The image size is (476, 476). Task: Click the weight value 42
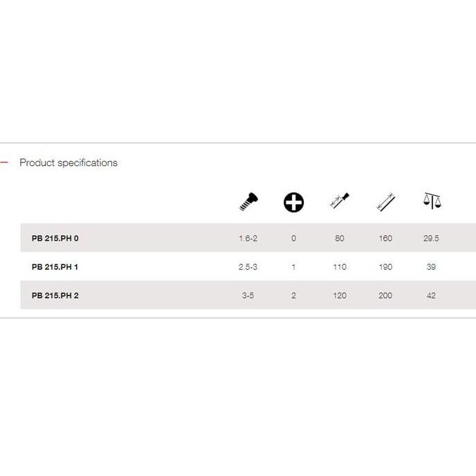coord(431,295)
